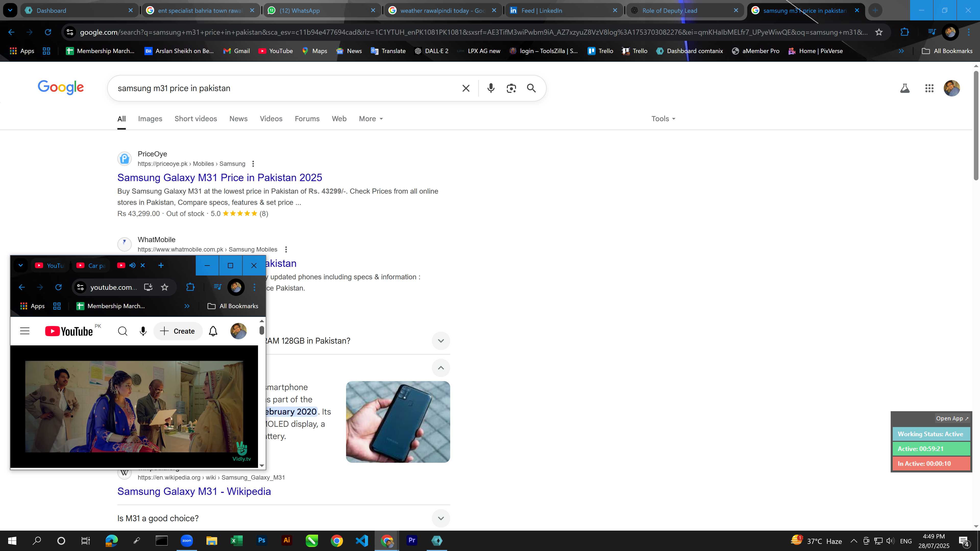Select the News results tab
980x551 pixels.
238,119
